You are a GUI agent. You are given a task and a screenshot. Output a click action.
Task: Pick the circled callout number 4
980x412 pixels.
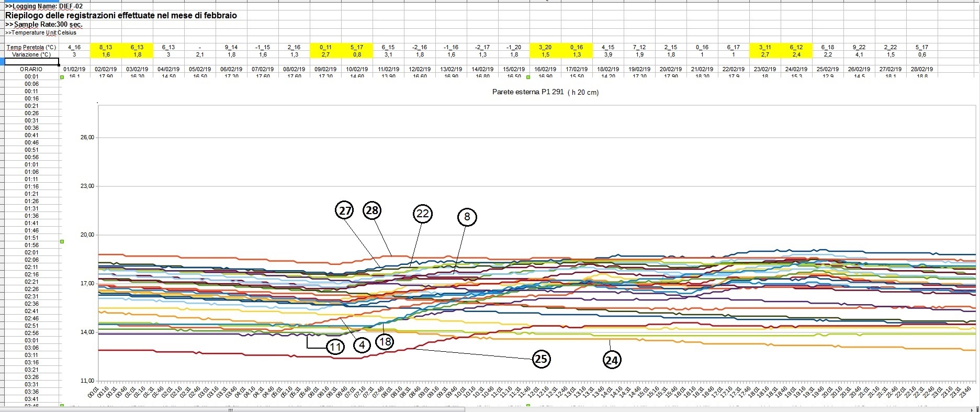(x=362, y=344)
